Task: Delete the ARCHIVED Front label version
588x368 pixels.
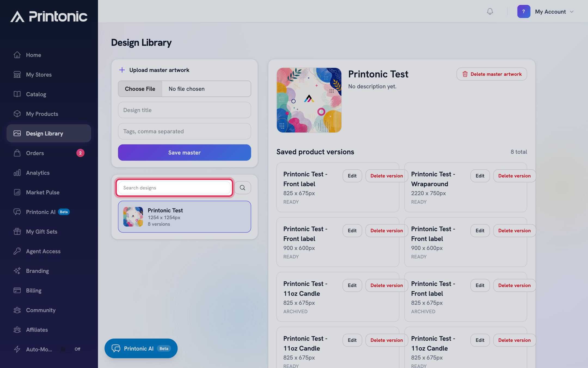Action: click(514, 285)
